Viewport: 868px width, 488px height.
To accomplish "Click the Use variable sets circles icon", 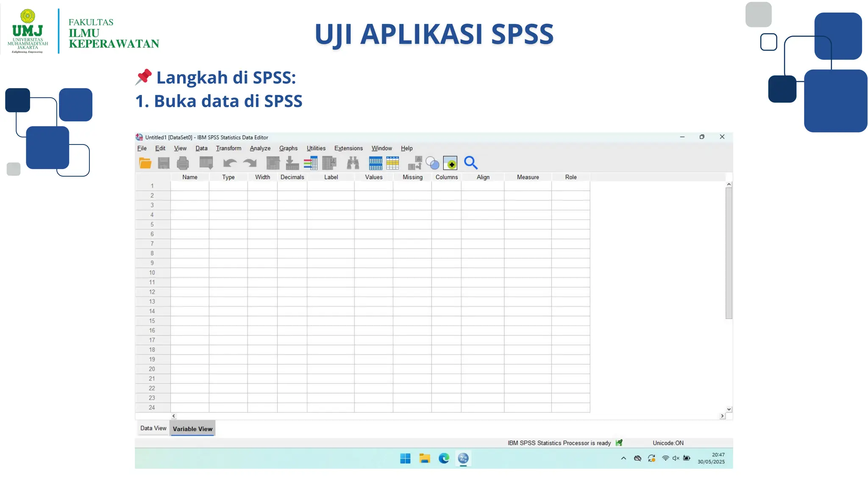I will (x=432, y=163).
